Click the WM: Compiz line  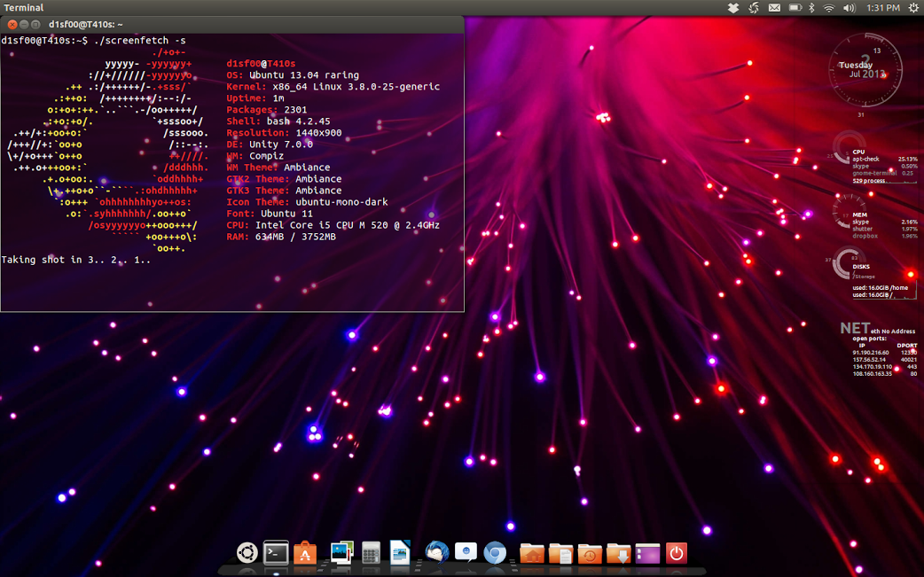pyautogui.click(x=255, y=155)
